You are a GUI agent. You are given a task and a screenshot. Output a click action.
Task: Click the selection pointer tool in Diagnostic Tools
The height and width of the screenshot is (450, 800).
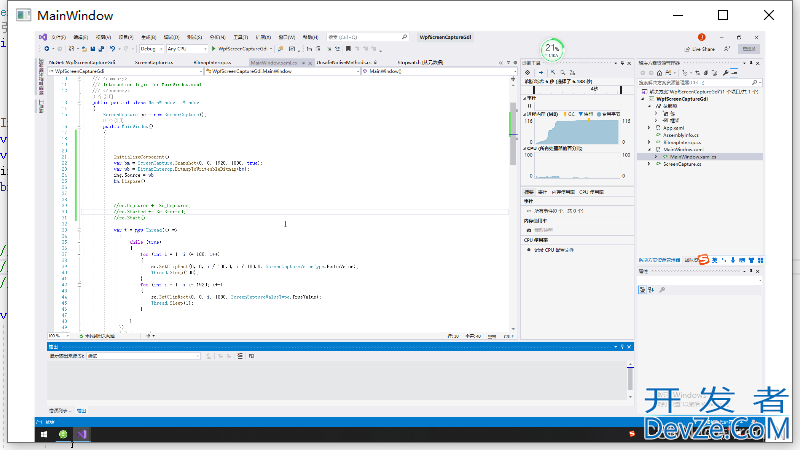click(553, 72)
